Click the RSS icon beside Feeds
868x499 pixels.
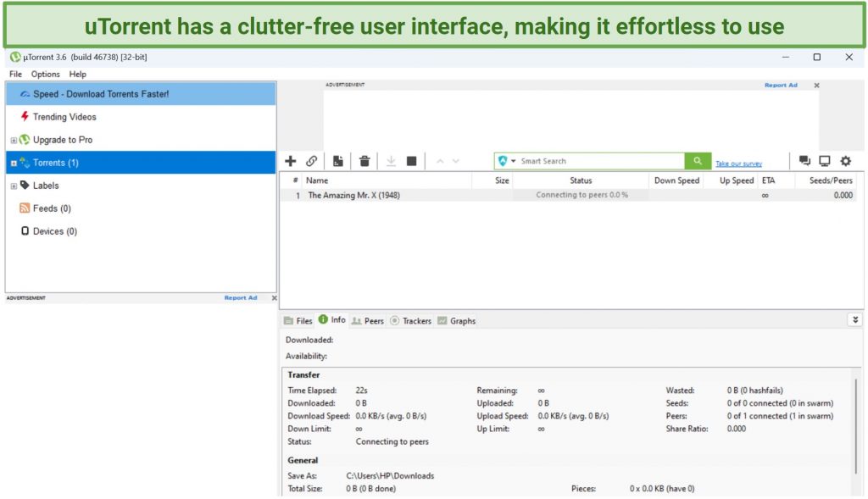[25, 208]
